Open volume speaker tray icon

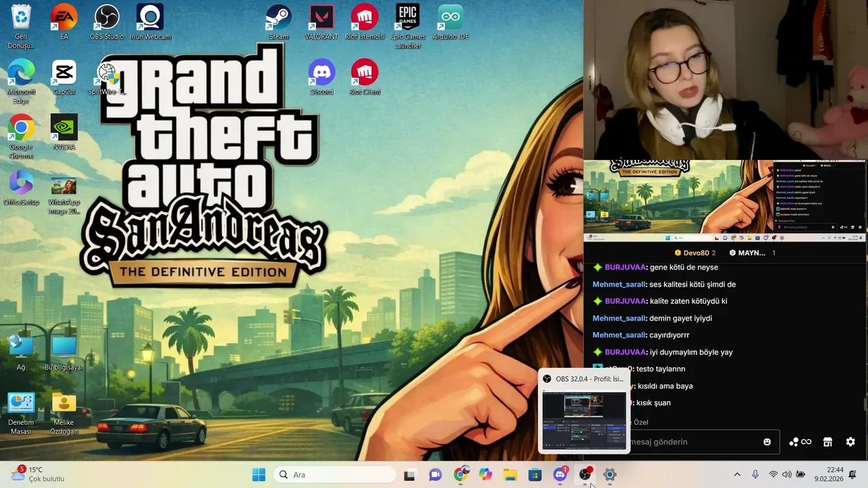point(787,474)
